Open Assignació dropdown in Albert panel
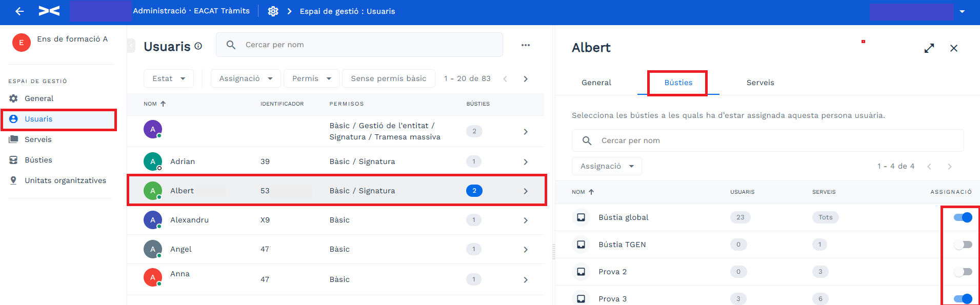 coord(607,166)
